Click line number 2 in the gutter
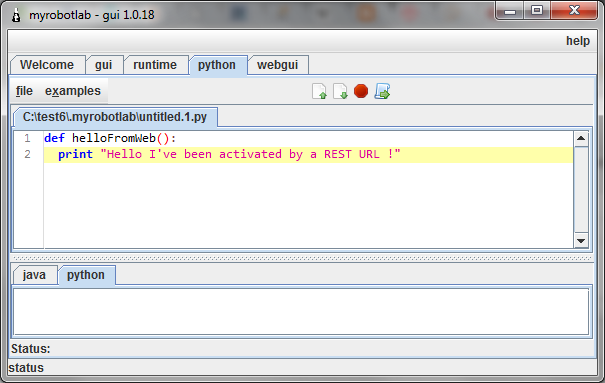The image size is (605, 383). tap(27, 155)
